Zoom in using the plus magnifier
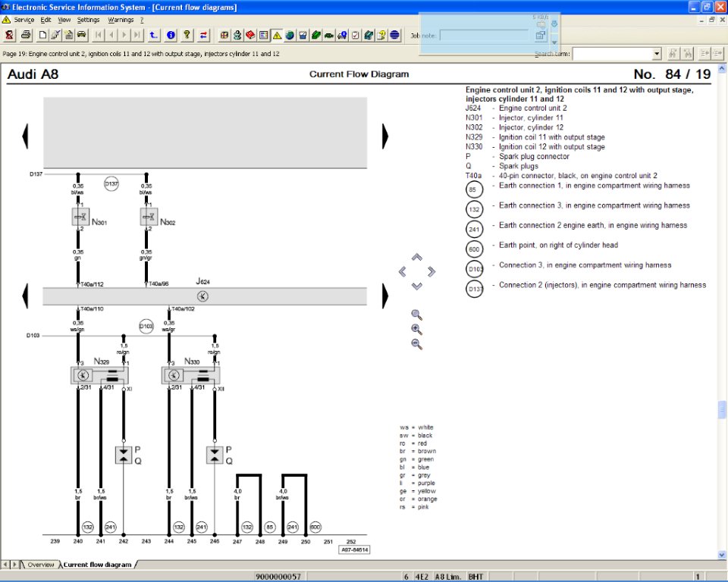This screenshot has height=582, width=728. (416, 329)
